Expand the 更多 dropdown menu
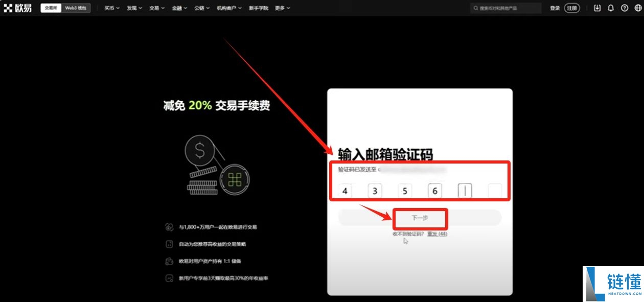 point(283,8)
